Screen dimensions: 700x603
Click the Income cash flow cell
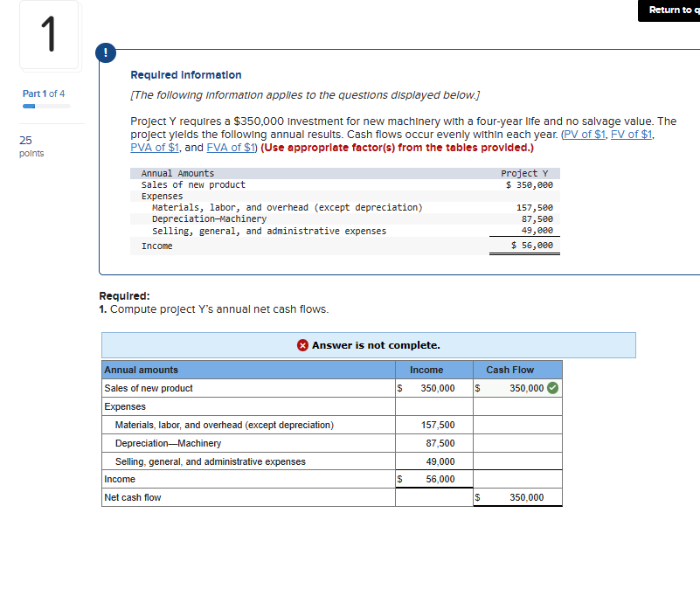tap(517, 479)
